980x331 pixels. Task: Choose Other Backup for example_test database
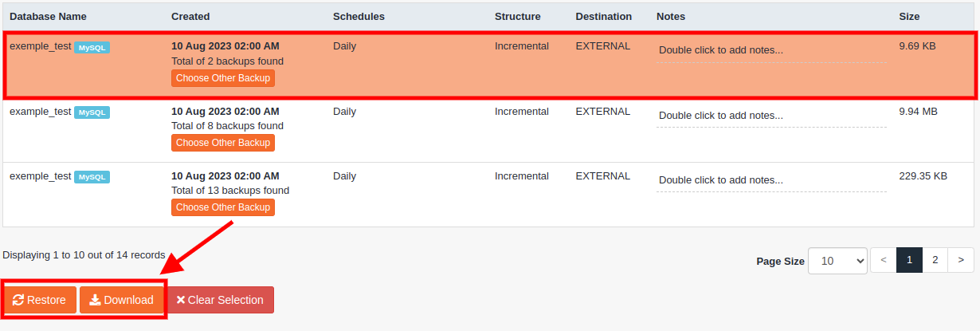[223, 143]
